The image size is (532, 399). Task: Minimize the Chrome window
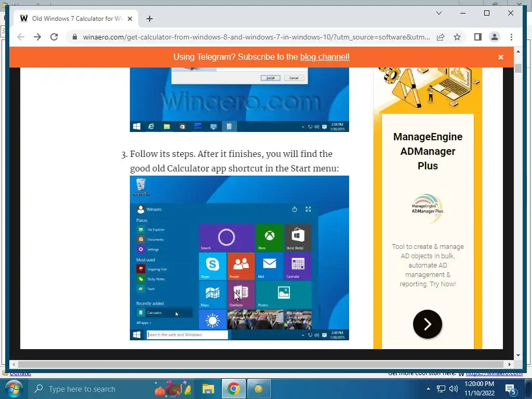click(x=463, y=13)
